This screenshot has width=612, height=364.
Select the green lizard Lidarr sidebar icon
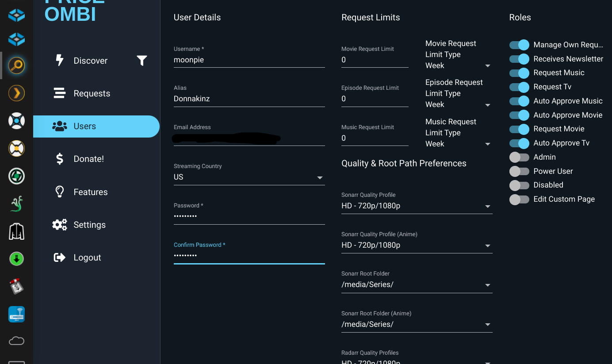[16, 203]
